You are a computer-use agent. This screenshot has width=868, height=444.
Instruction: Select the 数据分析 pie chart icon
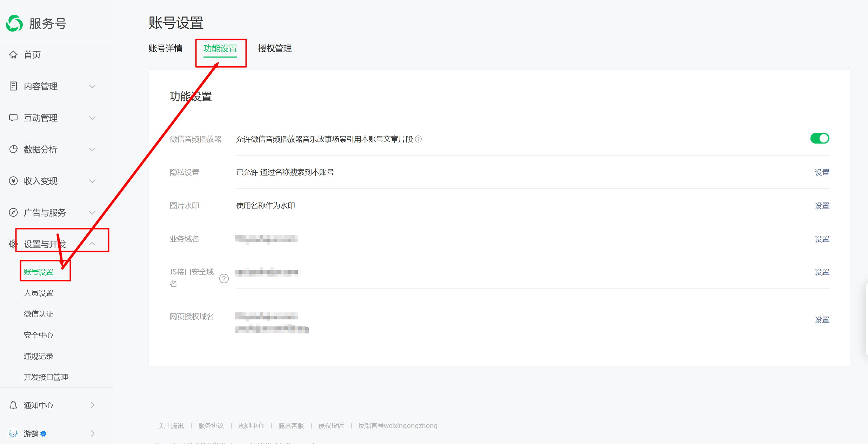(x=13, y=149)
